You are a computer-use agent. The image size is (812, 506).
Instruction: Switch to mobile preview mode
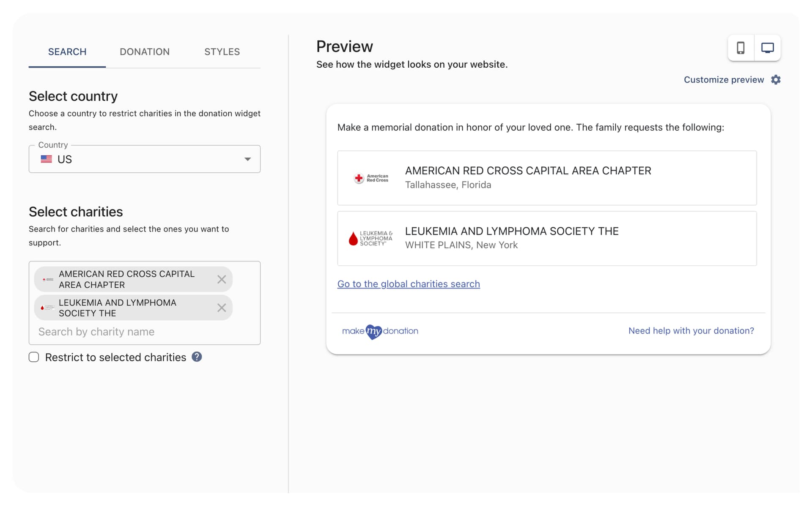[741, 48]
